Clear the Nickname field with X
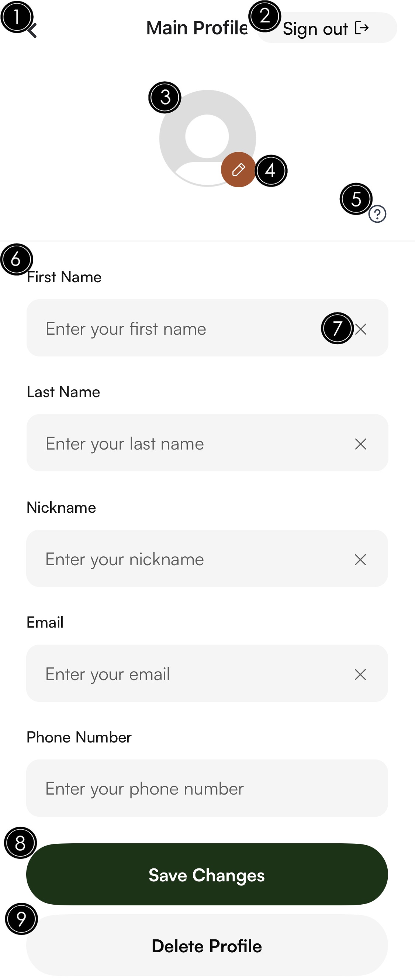 pos(360,560)
